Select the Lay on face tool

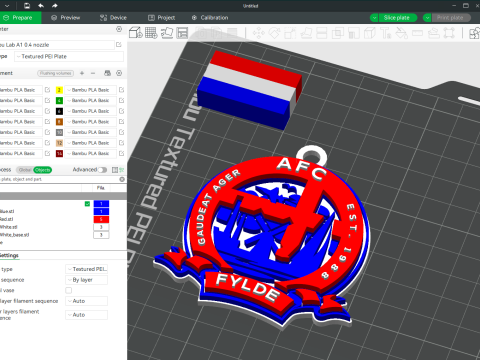tap(306, 33)
